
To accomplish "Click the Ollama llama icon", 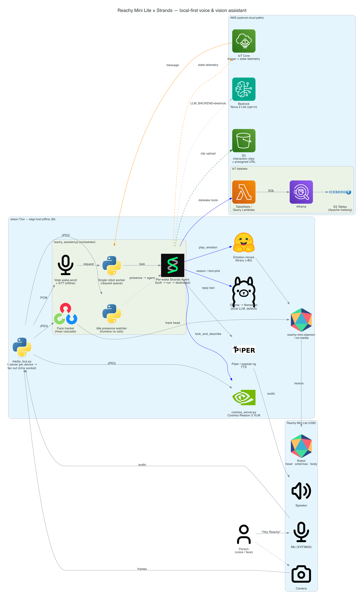I will [x=244, y=291].
